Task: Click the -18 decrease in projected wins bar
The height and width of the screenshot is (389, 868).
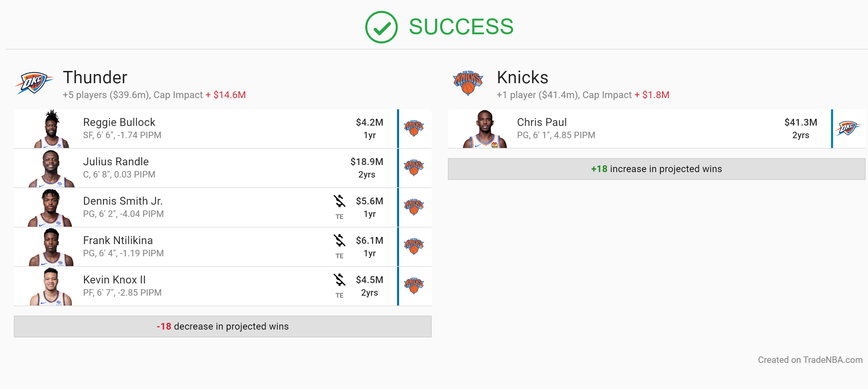Action: (223, 327)
